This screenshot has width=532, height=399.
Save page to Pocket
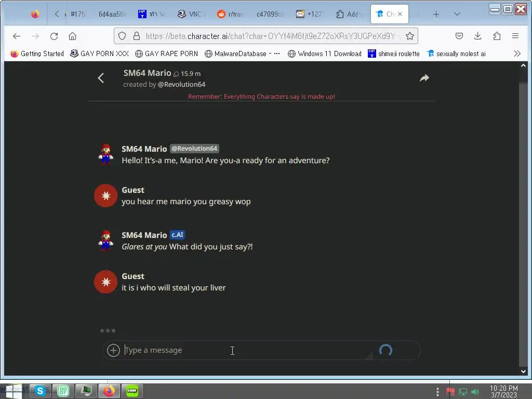click(459, 36)
